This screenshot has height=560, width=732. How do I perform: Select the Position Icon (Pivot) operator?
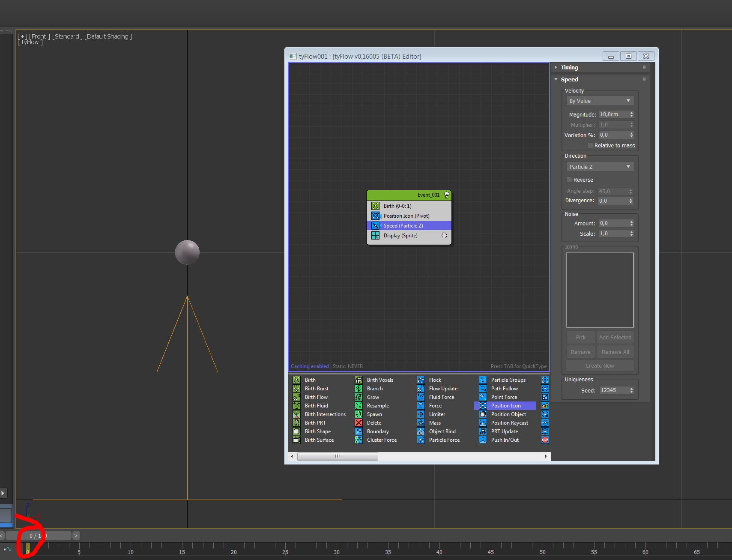406,216
